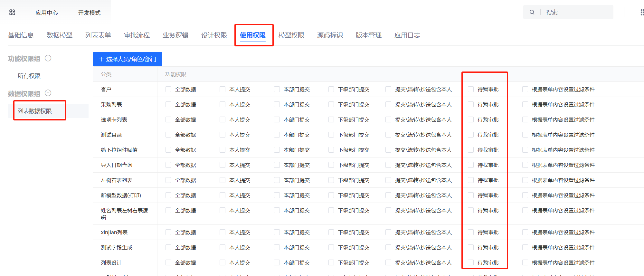
Task: Open the 源码标识 tab
Action: 330,35
